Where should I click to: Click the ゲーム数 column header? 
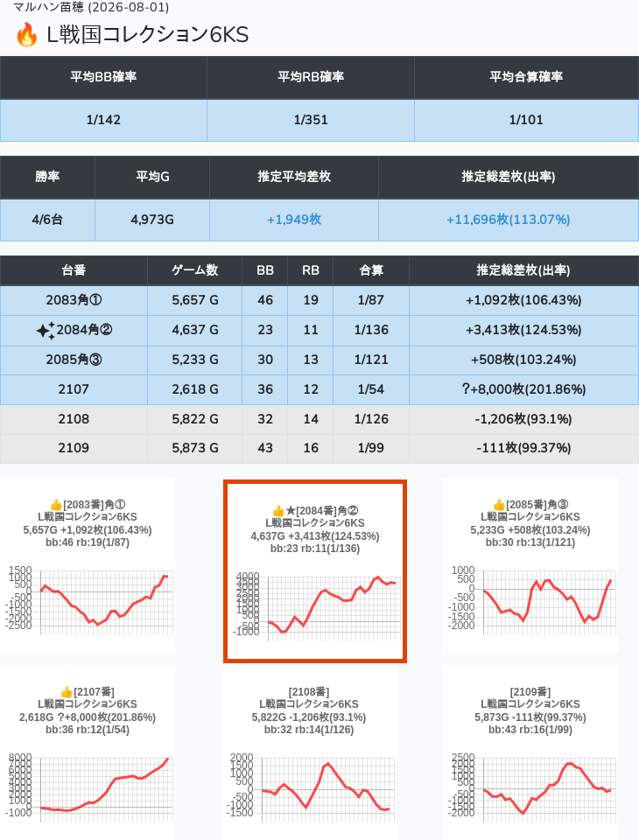tap(195, 270)
